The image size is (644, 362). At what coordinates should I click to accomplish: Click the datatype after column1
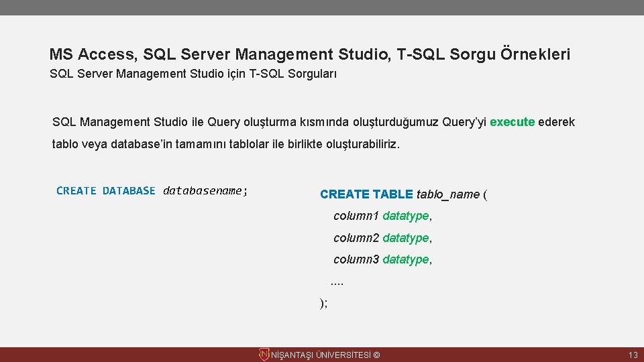[406, 217]
